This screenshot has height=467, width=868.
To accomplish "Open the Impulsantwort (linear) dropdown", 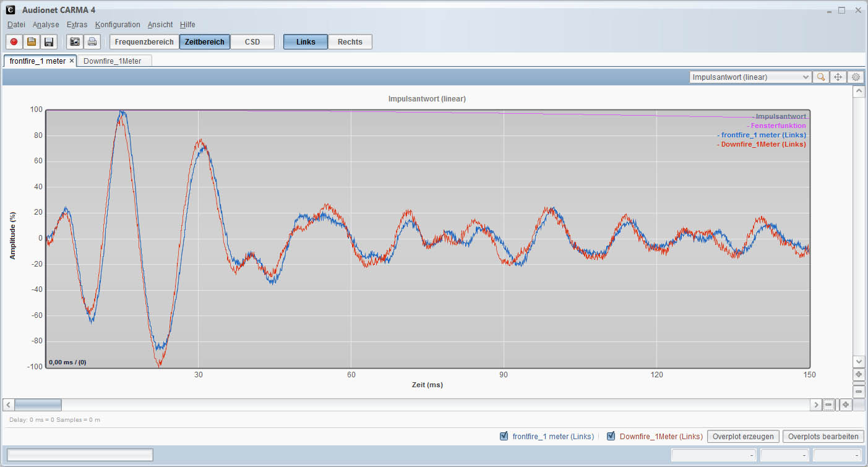I will (x=750, y=77).
